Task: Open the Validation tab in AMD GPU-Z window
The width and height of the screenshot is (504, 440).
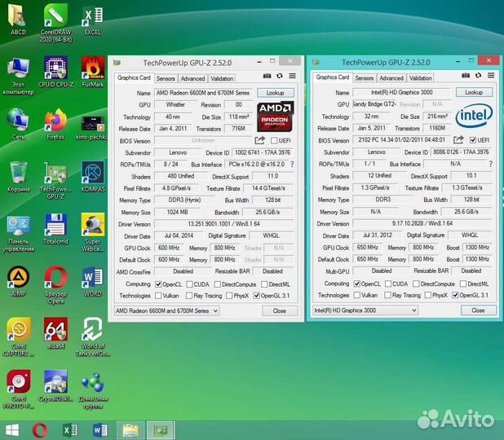Action: pos(222,79)
